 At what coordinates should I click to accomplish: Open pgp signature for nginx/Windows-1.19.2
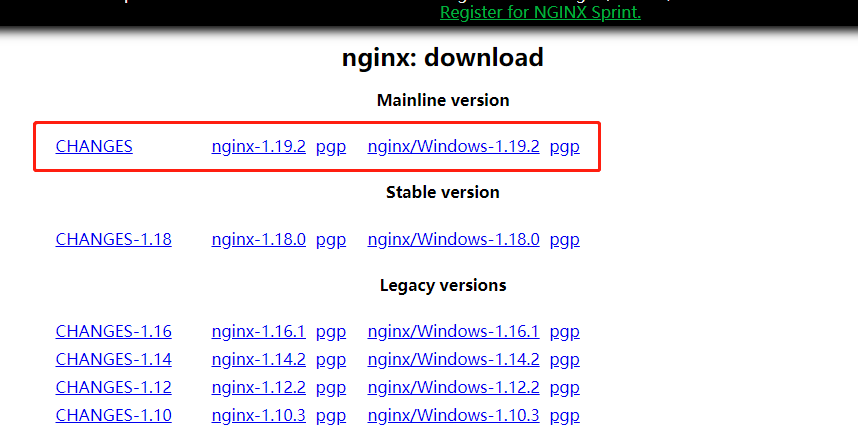(x=564, y=147)
